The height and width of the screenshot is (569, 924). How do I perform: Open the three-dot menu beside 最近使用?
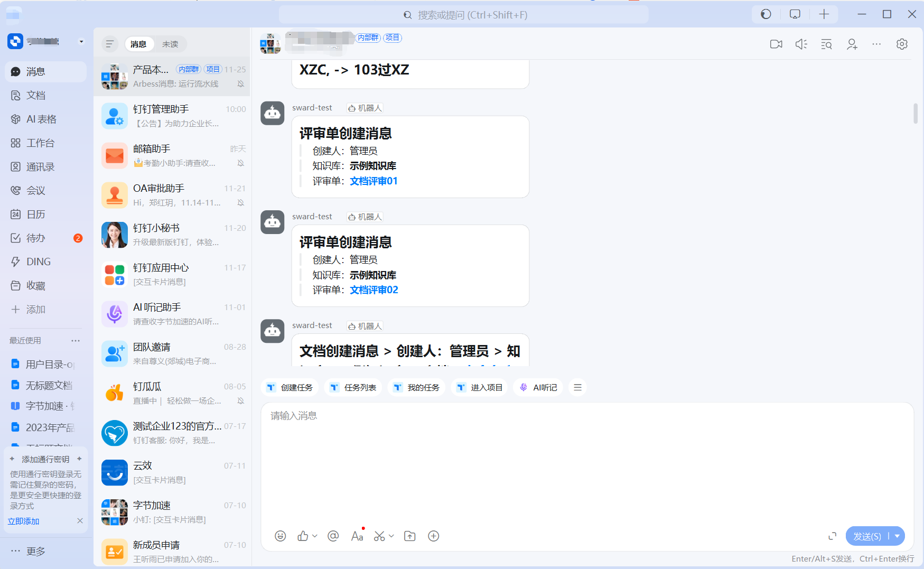pos(76,341)
